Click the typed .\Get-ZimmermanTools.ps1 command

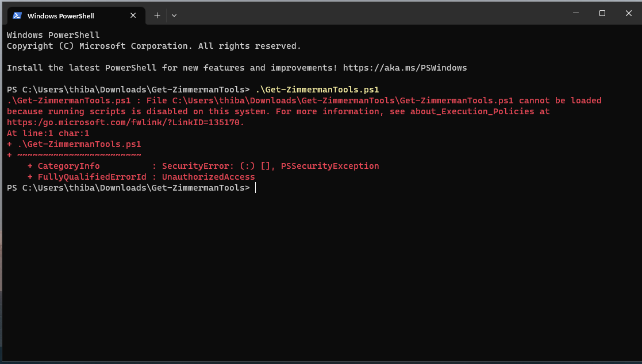pyautogui.click(x=317, y=90)
